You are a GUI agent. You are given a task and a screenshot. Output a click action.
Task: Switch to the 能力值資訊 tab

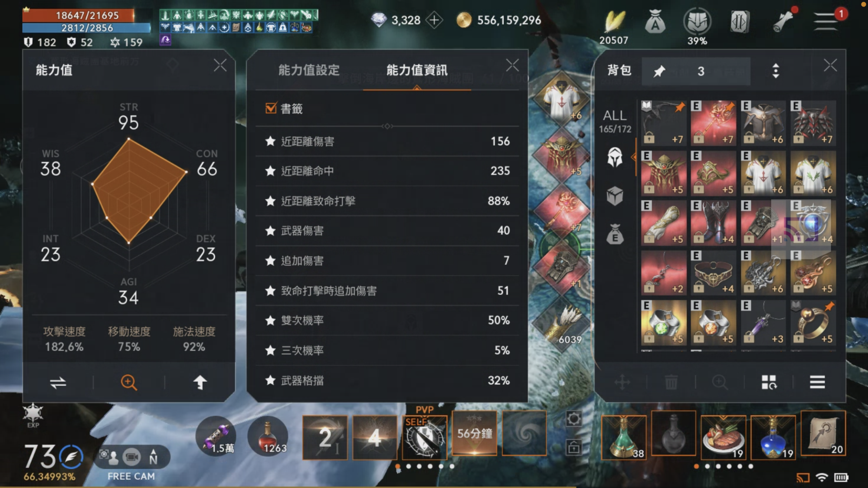(417, 70)
